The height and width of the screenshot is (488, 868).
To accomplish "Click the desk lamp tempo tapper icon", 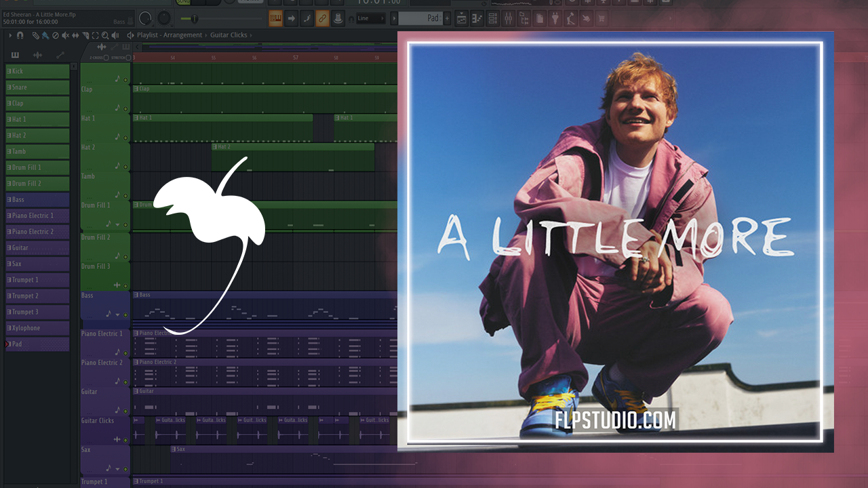I will [x=570, y=18].
